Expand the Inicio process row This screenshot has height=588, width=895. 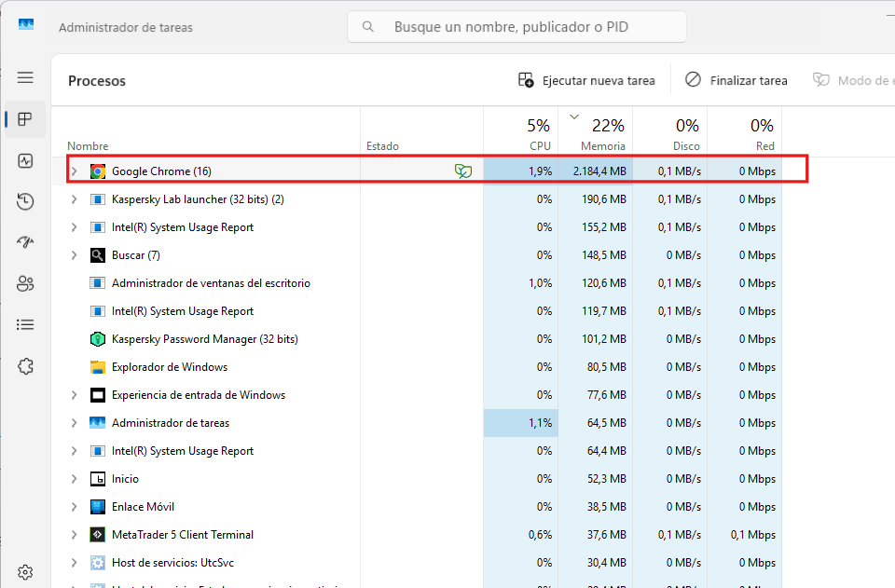click(74, 478)
